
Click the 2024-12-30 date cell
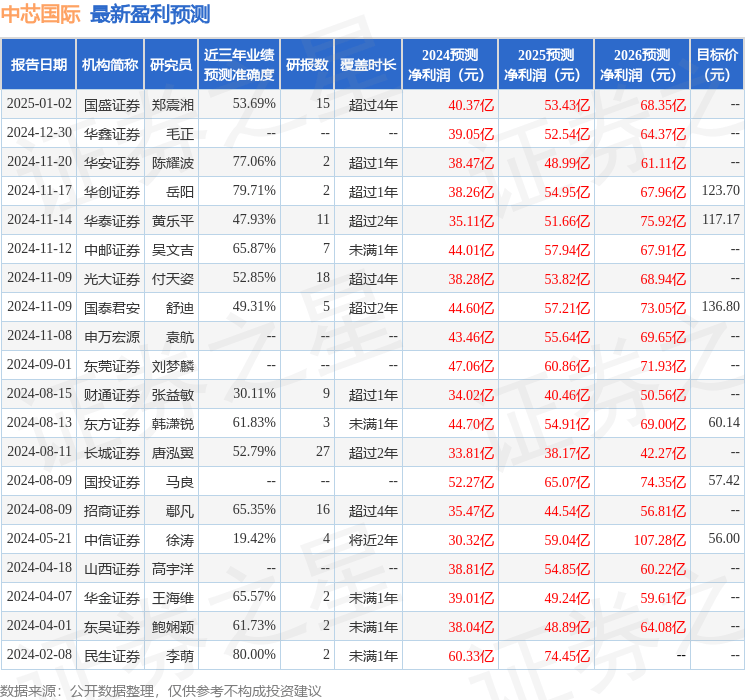tap(39, 133)
